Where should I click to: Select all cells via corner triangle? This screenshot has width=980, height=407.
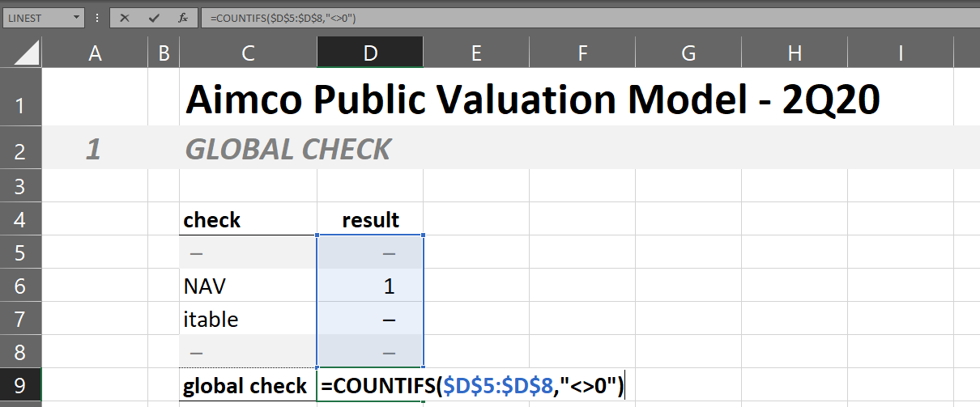(x=20, y=53)
